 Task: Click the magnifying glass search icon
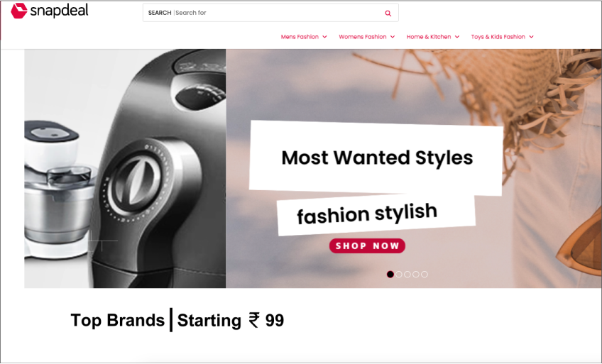coord(388,13)
